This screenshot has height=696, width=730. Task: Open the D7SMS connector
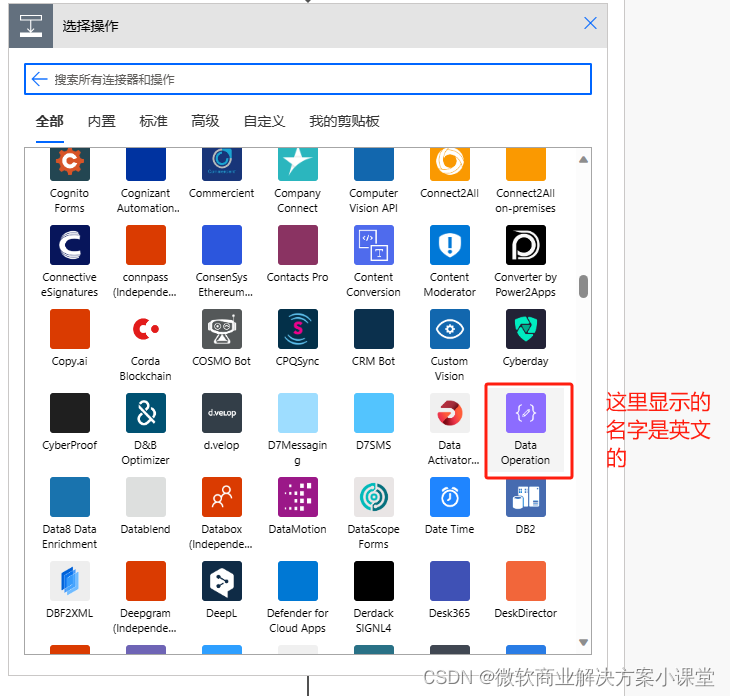click(x=373, y=413)
